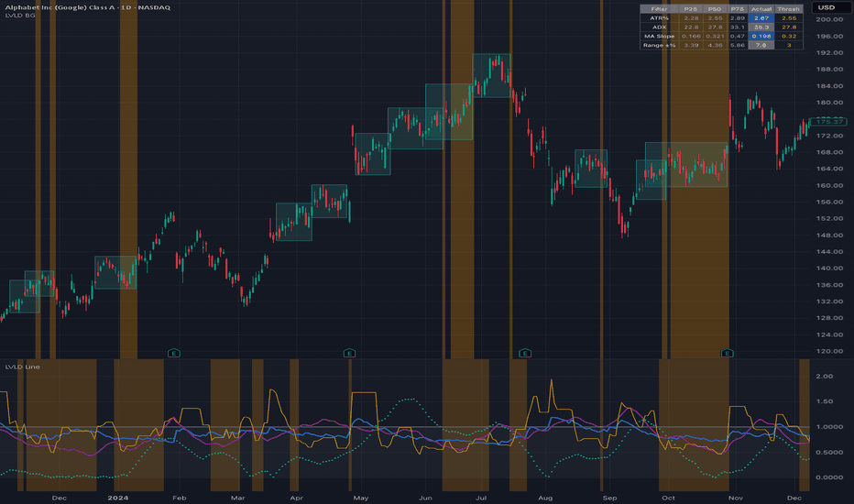Click the 160.00 price axis label
This screenshot has height=504, width=854.
click(x=829, y=185)
